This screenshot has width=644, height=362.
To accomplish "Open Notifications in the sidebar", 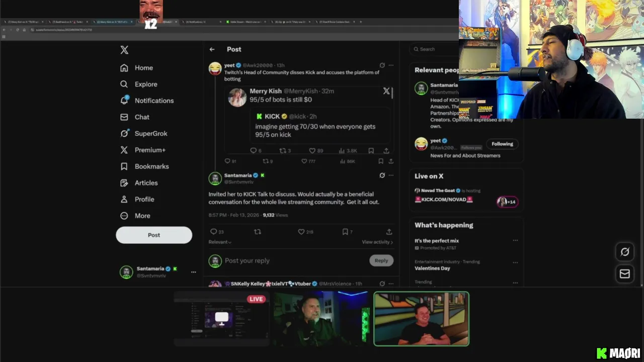I will coord(147,101).
